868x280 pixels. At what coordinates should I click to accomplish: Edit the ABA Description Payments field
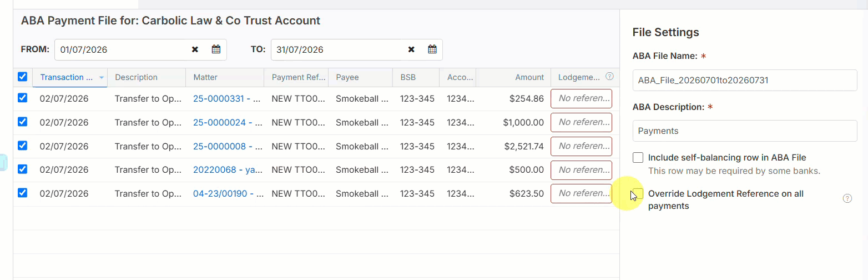(745, 131)
